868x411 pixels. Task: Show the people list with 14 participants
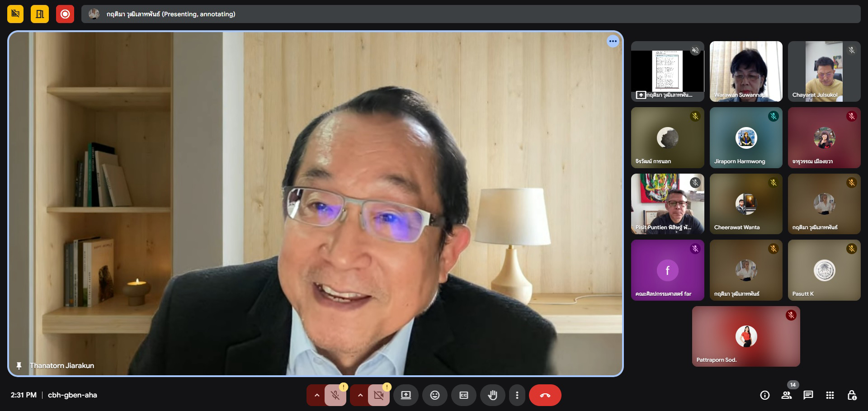pyautogui.click(x=787, y=395)
